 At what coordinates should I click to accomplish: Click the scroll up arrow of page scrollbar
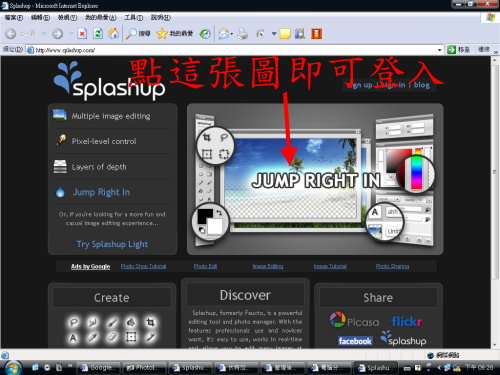point(494,61)
